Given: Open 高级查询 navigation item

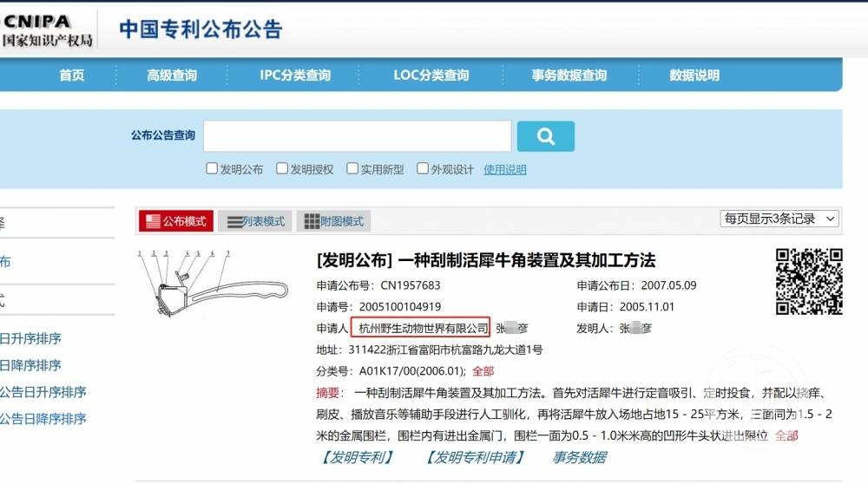Looking at the screenshot, I should 172,75.
